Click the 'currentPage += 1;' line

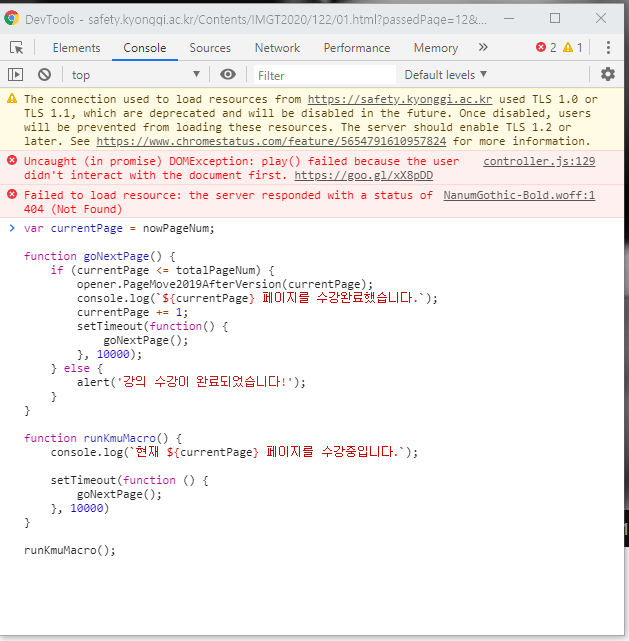(132, 312)
